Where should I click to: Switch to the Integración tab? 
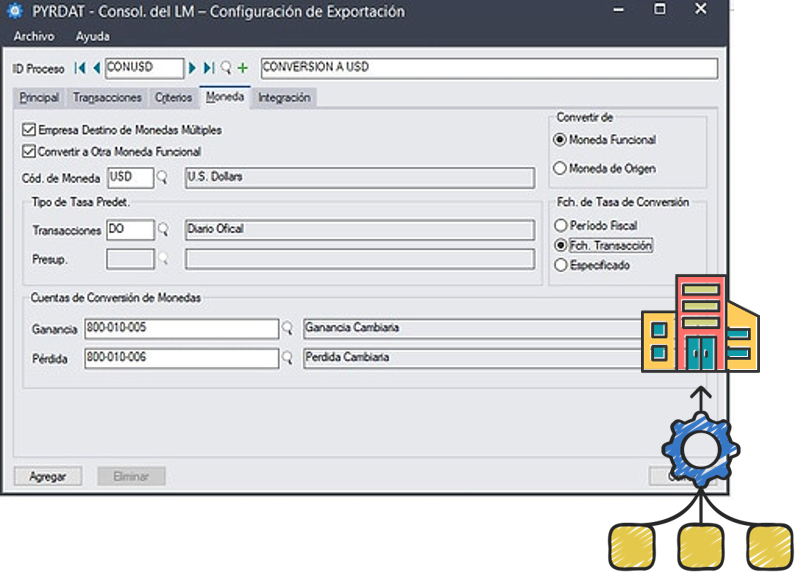tap(284, 97)
